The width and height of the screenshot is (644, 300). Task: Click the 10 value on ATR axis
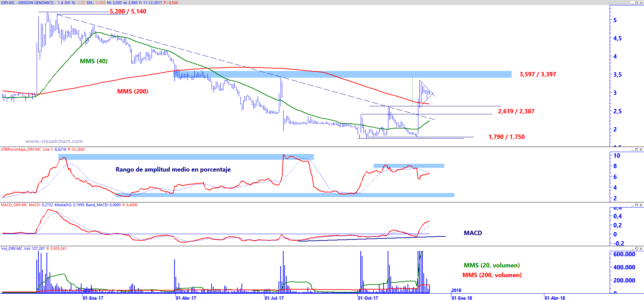click(617, 156)
